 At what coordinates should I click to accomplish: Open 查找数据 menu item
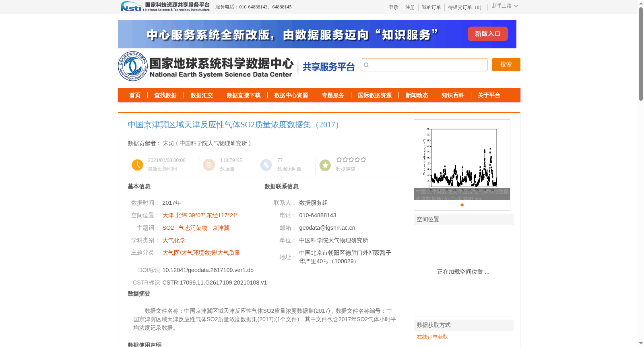(x=165, y=96)
